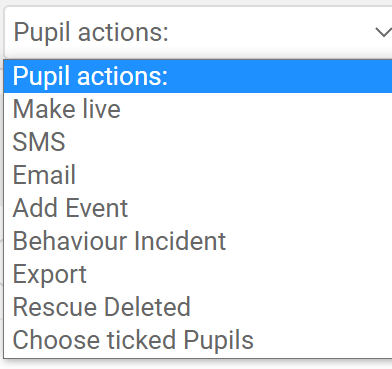
Task: Add an event using Add Event
Action: [x=198, y=208]
